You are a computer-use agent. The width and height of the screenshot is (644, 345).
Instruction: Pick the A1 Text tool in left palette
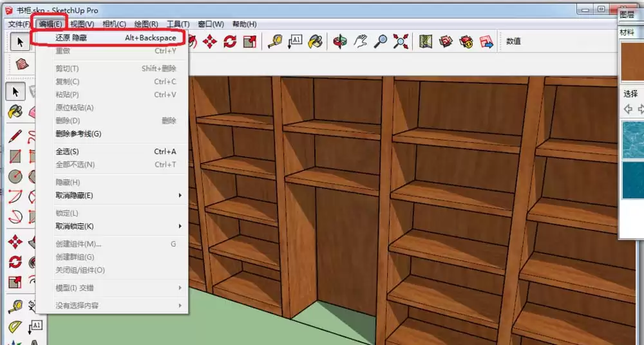[x=35, y=326]
